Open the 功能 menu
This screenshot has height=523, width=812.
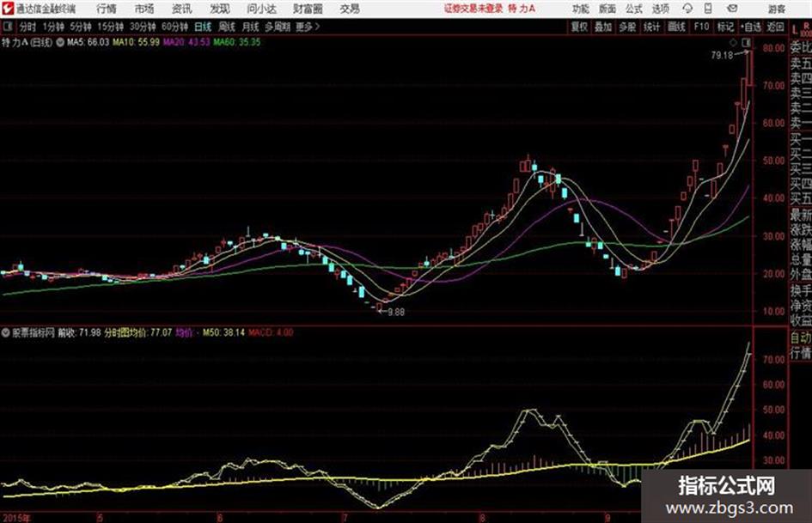click(x=581, y=9)
